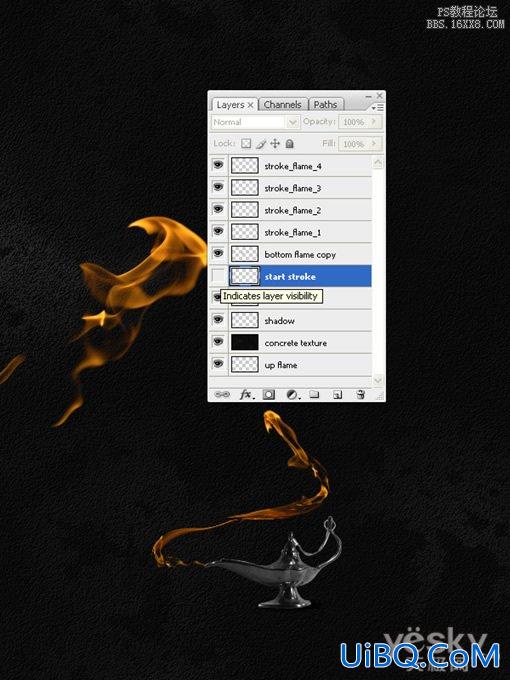The image size is (510, 680).
Task: Hide the stroke_flame_3 layer
Action: pyautogui.click(x=218, y=187)
